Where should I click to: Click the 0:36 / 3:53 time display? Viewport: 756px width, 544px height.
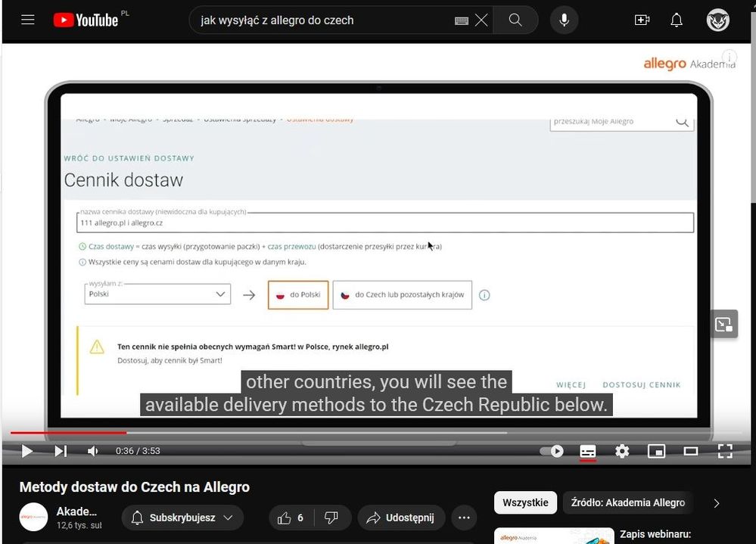pyautogui.click(x=138, y=451)
